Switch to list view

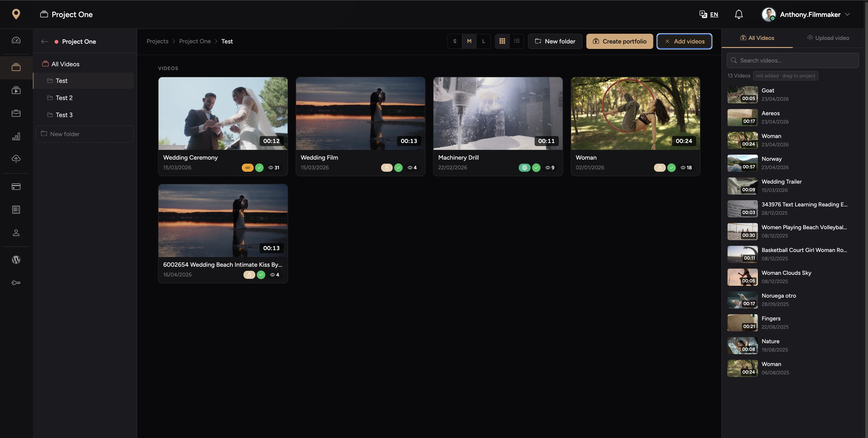pyautogui.click(x=517, y=41)
